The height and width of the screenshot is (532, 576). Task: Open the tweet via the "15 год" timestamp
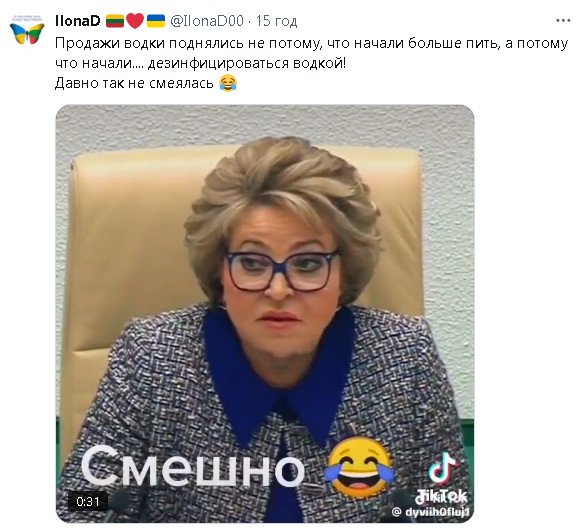pyautogui.click(x=276, y=21)
